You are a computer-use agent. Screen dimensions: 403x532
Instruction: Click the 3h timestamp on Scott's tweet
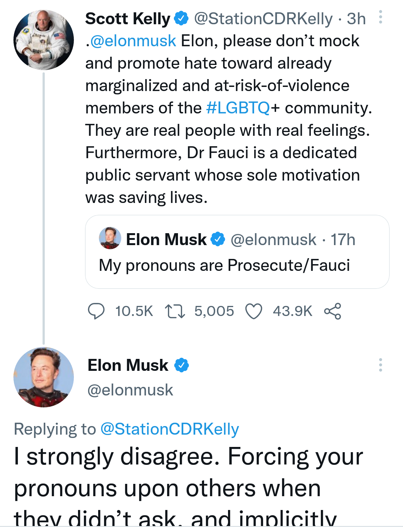[x=356, y=19]
